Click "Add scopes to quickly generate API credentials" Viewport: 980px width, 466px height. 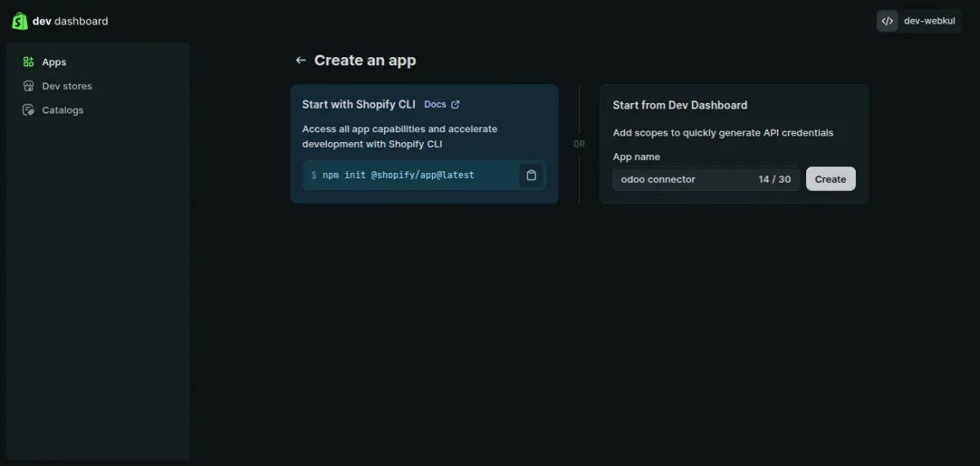coord(723,133)
